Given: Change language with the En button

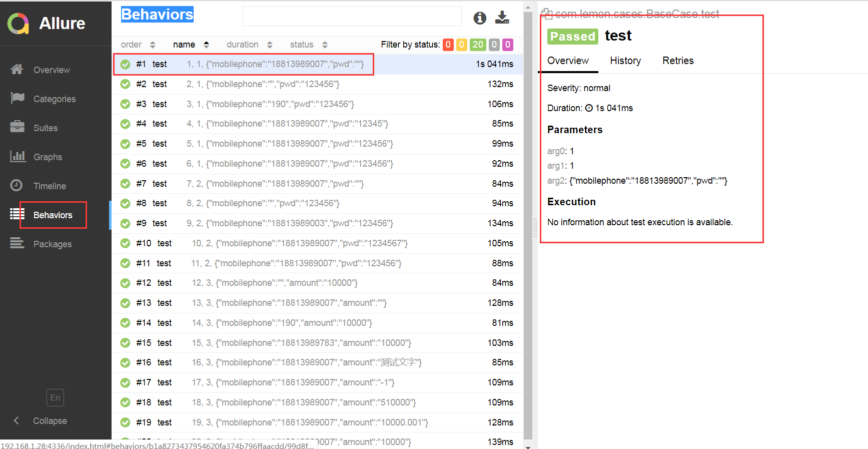Looking at the screenshot, I should point(55,397).
